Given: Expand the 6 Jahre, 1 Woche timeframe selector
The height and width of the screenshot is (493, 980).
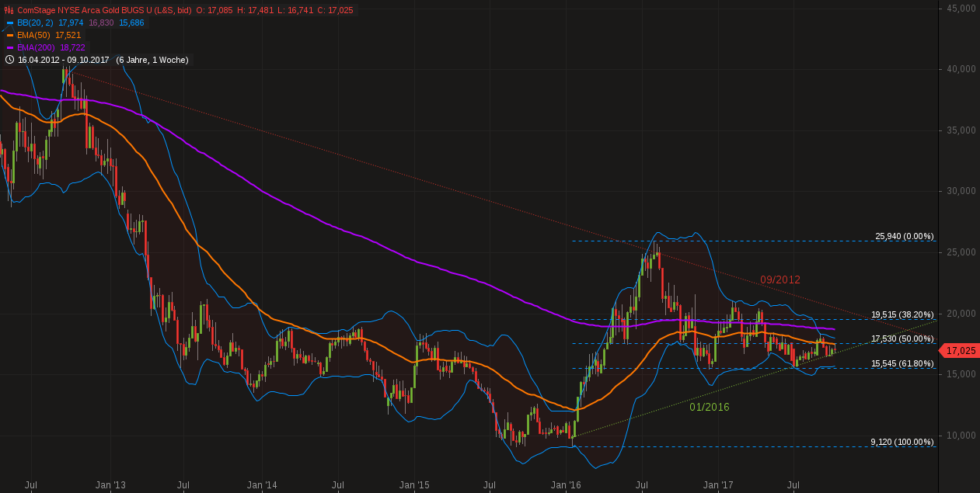Looking at the screenshot, I should [152, 60].
